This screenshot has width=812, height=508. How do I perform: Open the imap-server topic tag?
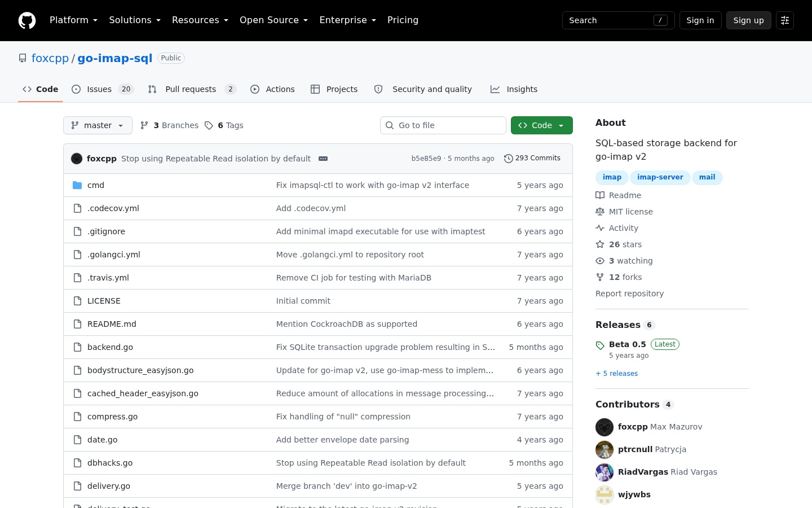(x=660, y=177)
